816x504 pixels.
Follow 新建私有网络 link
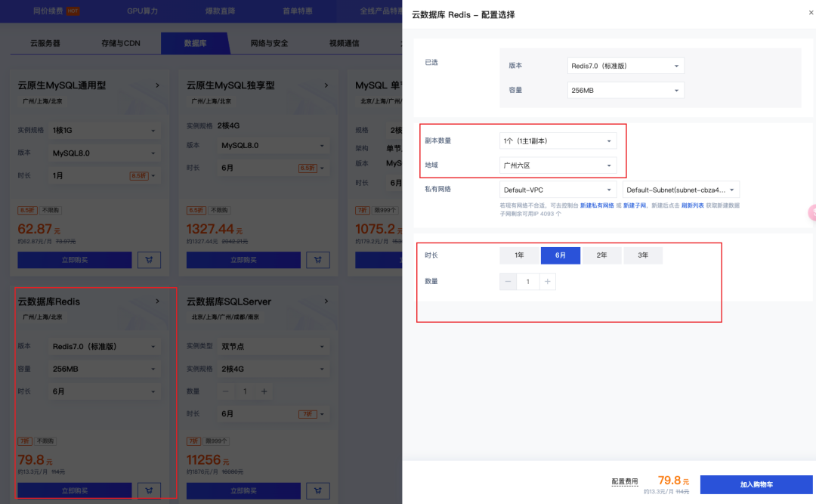(x=597, y=206)
